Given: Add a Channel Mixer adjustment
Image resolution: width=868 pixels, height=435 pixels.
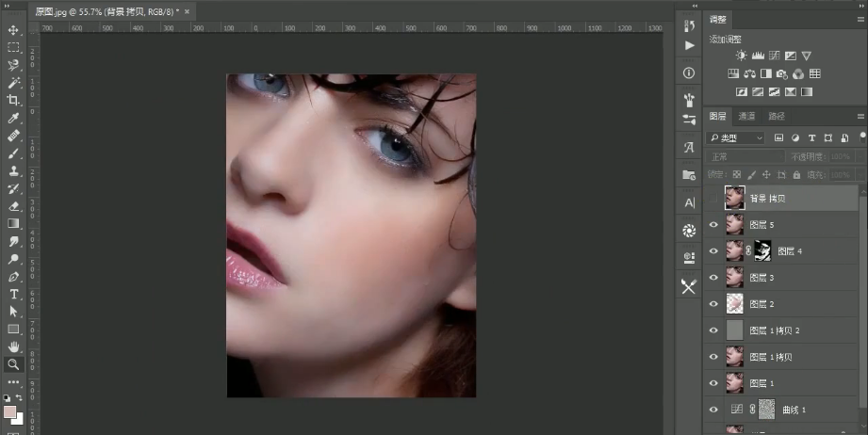Looking at the screenshot, I should pos(798,73).
